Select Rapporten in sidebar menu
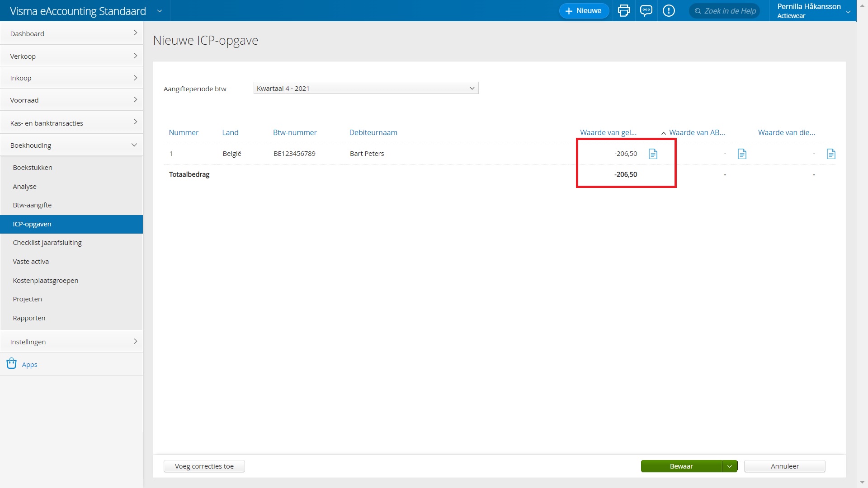The image size is (868, 488). [29, 318]
